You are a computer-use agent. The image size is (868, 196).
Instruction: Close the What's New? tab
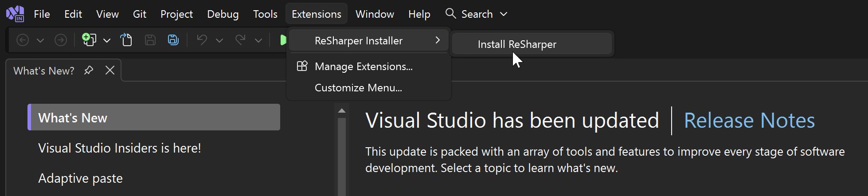point(110,70)
